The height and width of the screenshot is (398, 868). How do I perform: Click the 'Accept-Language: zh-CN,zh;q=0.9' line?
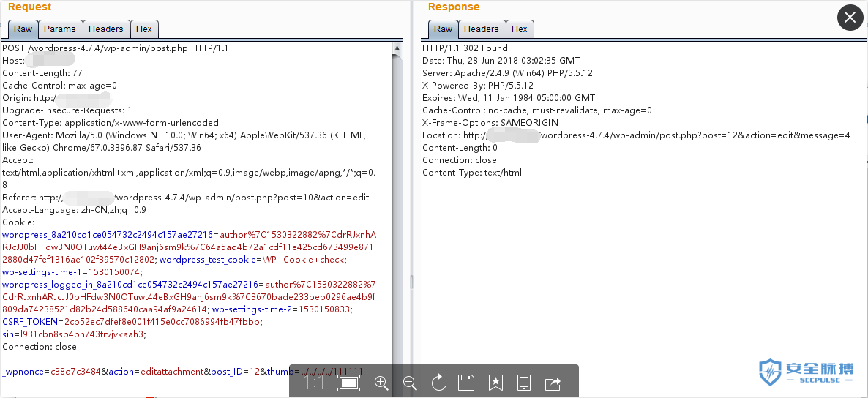74,210
